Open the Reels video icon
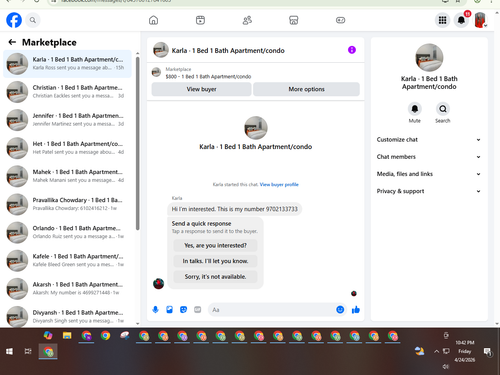Viewport: 500px width, 375px height. (200, 20)
